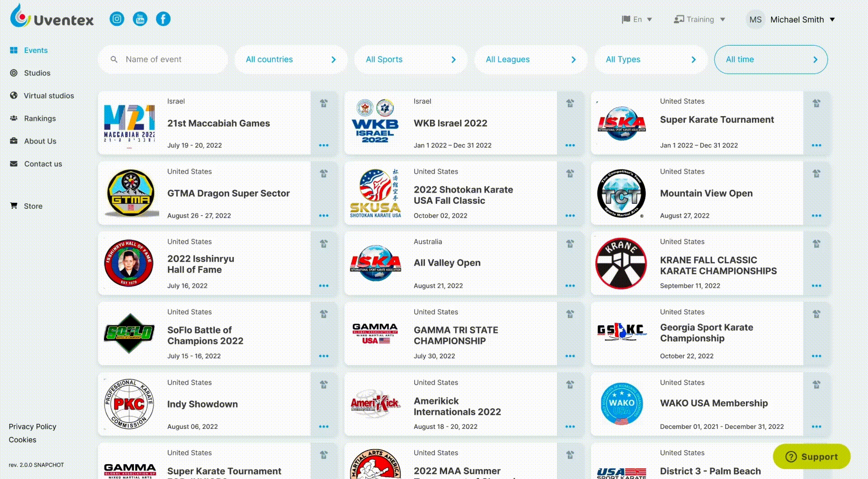Open the Store sidebar link
The height and width of the screenshot is (479, 868).
pyautogui.click(x=26, y=206)
